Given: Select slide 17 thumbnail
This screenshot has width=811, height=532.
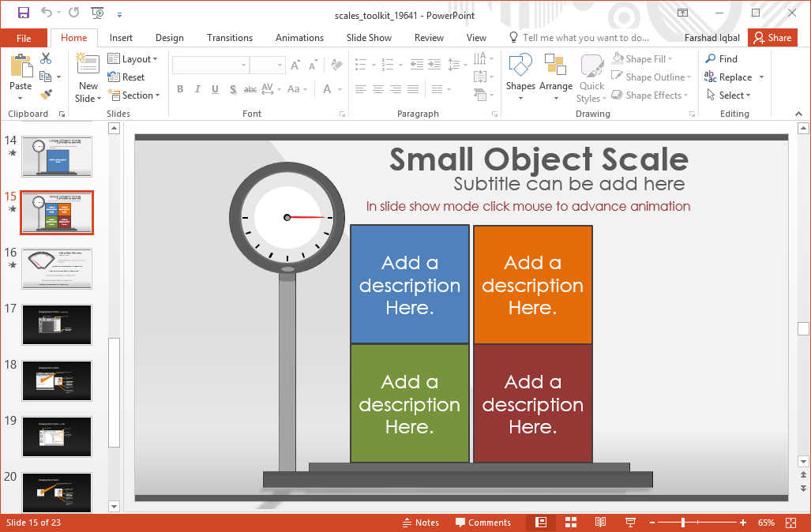Looking at the screenshot, I should (x=56, y=324).
